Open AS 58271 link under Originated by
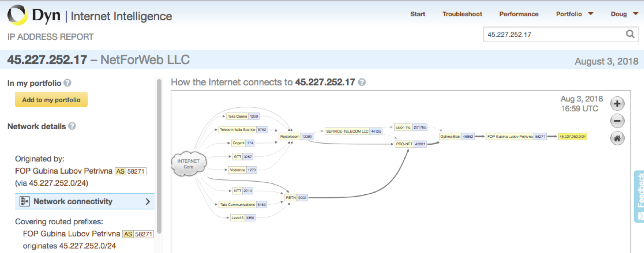The image size is (644, 253). [x=130, y=171]
